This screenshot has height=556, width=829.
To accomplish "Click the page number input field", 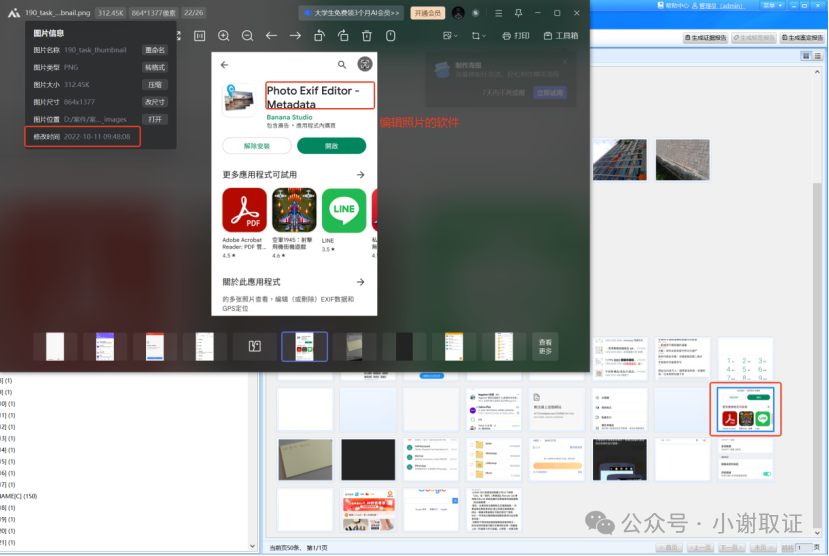I will pos(803,548).
